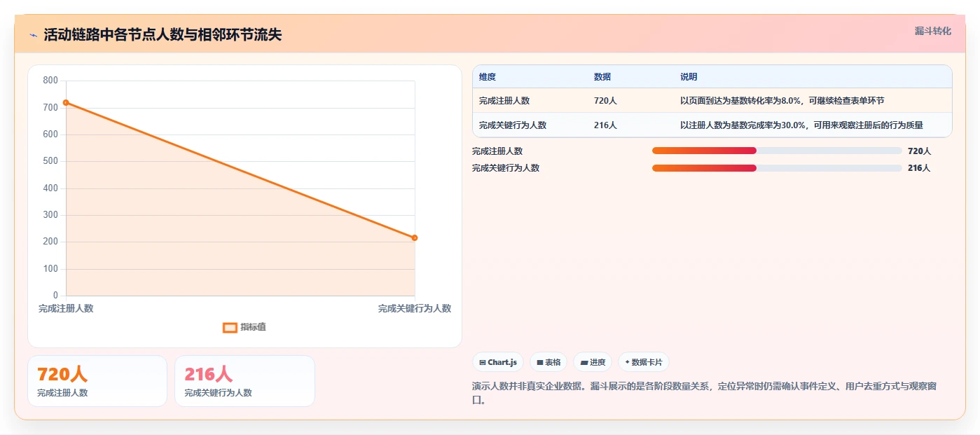Click the legend swatch icon for 指标值
This screenshot has height=435, width=980.
(x=230, y=327)
